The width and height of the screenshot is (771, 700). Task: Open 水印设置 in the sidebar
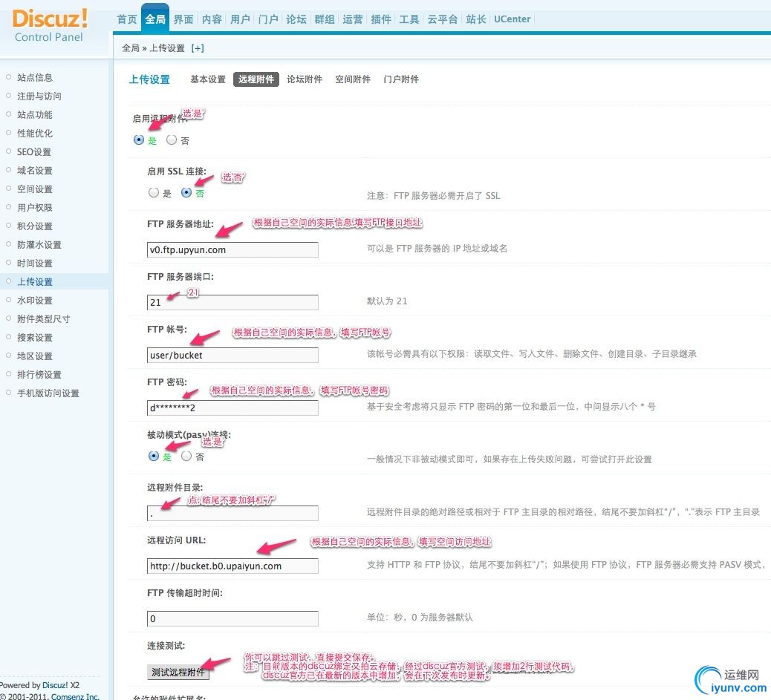(35, 301)
